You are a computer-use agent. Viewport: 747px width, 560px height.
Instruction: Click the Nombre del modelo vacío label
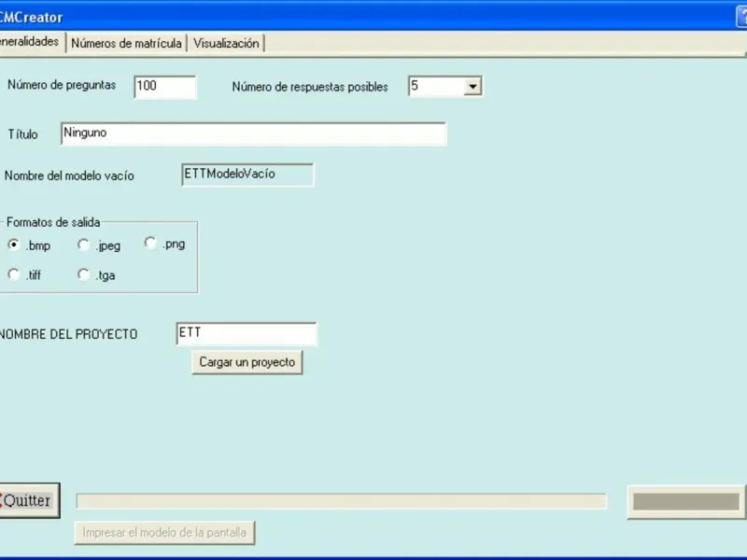tap(69, 175)
